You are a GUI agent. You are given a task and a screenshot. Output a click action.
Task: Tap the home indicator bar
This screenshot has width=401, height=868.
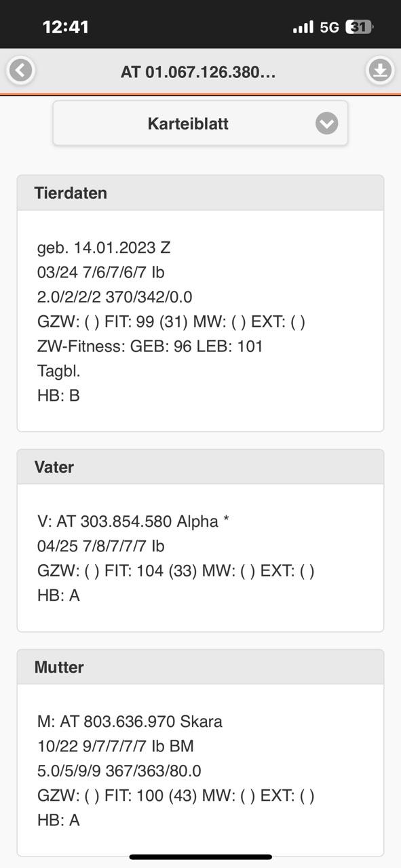201,857
